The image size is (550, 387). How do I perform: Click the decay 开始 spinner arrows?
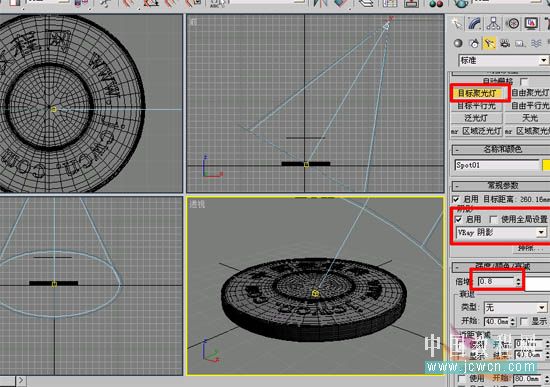coord(512,321)
